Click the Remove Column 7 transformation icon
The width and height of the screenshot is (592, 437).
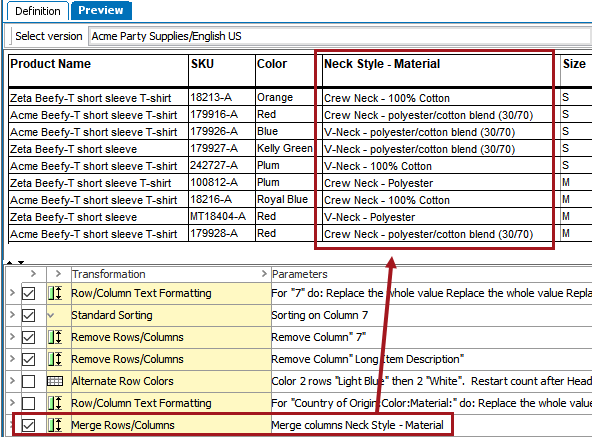pyautogui.click(x=55, y=337)
